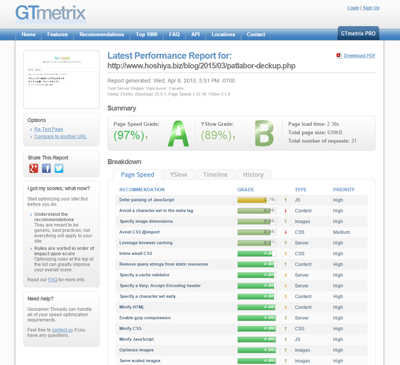Click contact us link in Need help
Viewport: 400px width, 365px height.
pos(62,330)
